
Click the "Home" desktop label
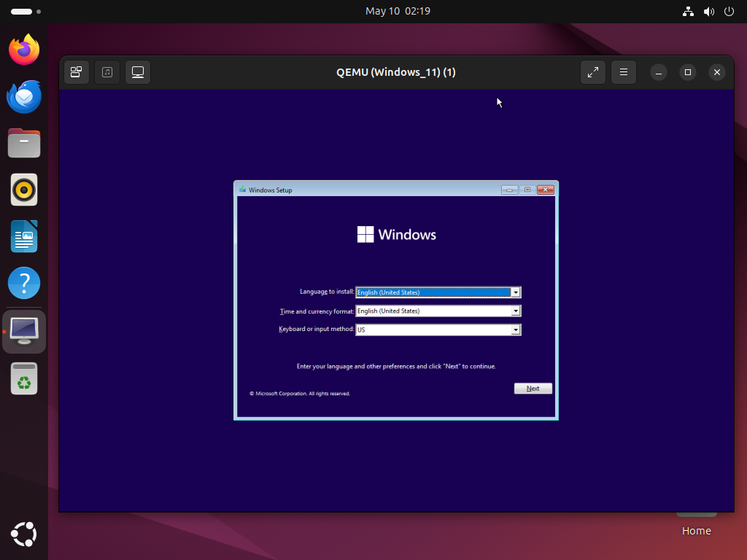pos(696,531)
